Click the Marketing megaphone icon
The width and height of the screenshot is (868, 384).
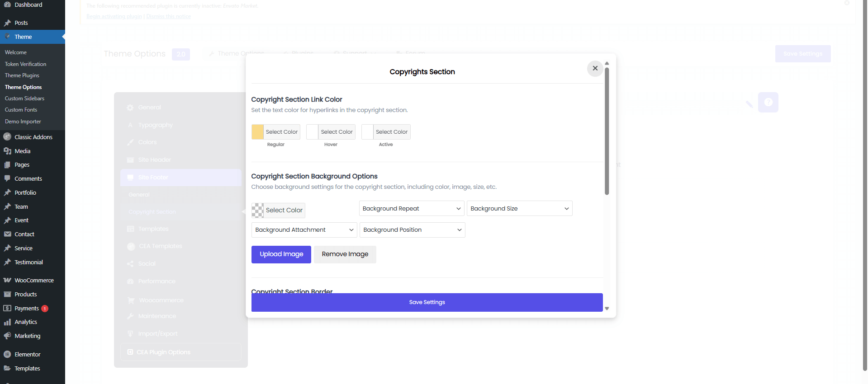coord(7,336)
